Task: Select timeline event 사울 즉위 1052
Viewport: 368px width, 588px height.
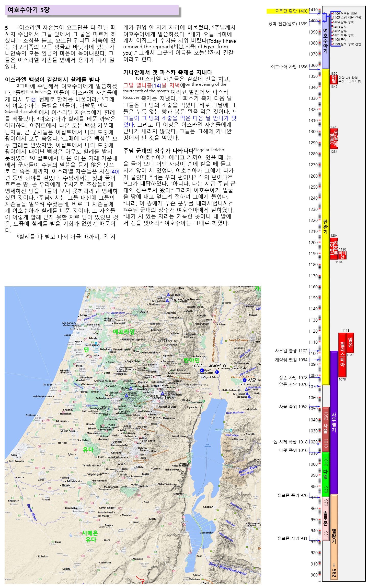Action: pos(293,407)
